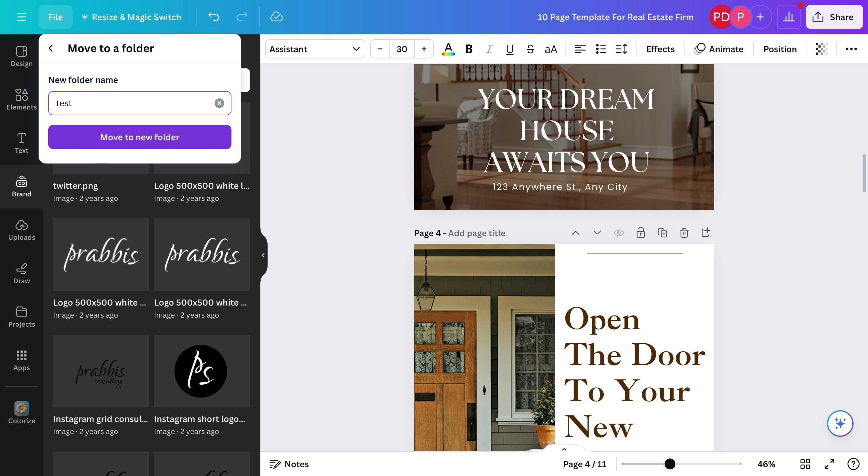Open line spacing options
Screen dimensions: 868x476
pos(621,49)
